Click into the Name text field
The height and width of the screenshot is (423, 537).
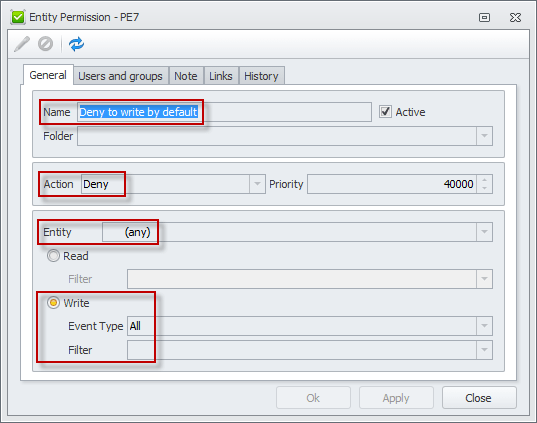[224, 112]
